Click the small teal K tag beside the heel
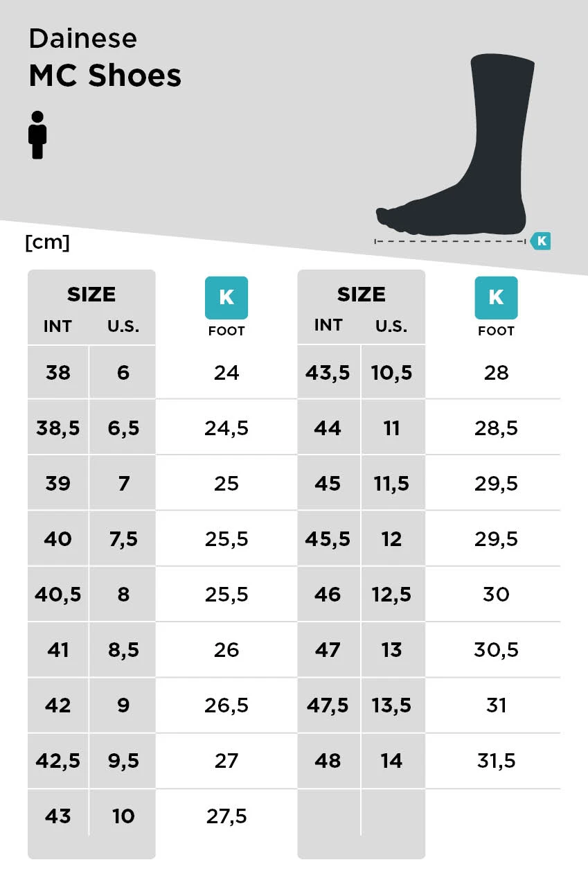The height and width of the screenshot is (887, 588). pyautogui.click(x=541, y=241)
